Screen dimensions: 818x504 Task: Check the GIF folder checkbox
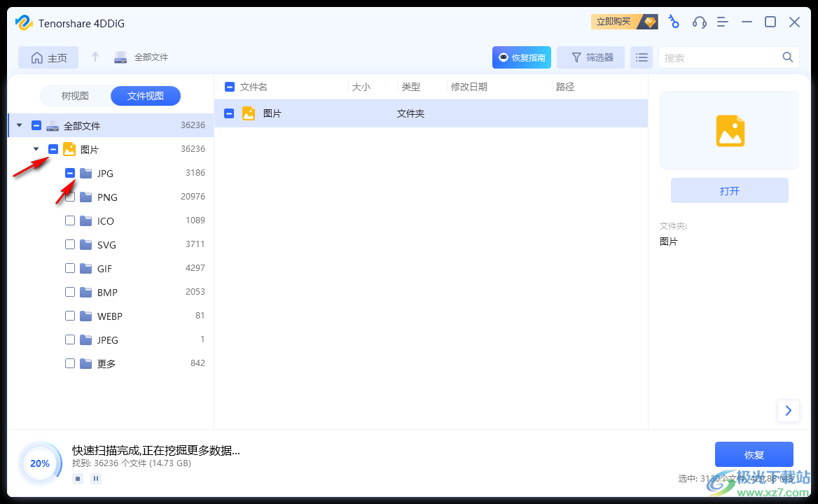(x=70, y=268)
